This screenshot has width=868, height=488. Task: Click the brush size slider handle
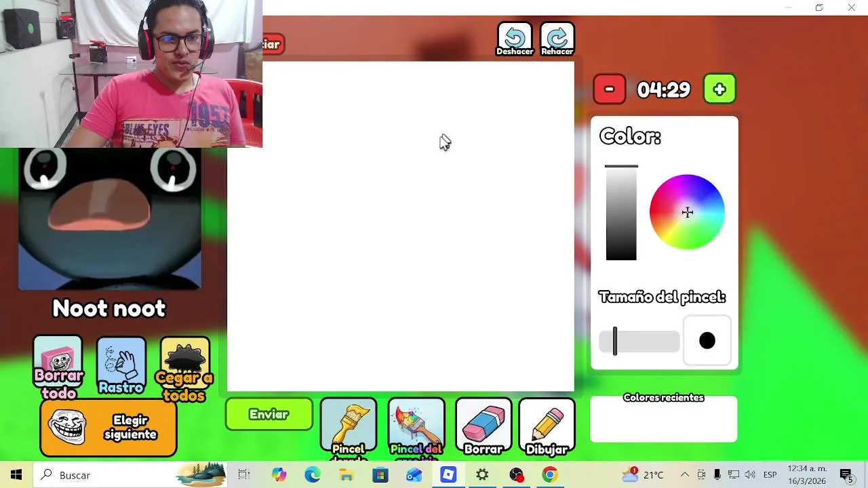(615, 341)
